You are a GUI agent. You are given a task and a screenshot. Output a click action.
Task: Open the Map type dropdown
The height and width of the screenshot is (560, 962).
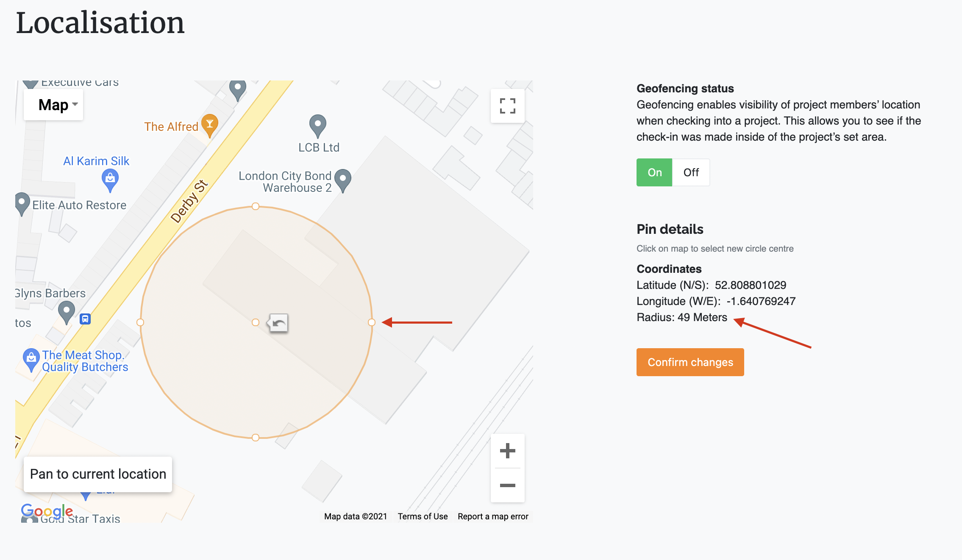pyautogui.click(x=53, y=105)
